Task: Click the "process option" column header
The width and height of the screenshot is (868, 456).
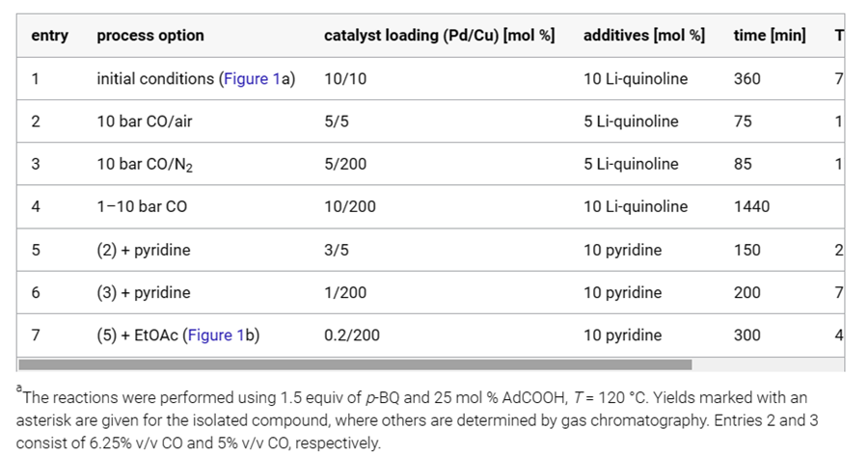Action: point(150,36)
